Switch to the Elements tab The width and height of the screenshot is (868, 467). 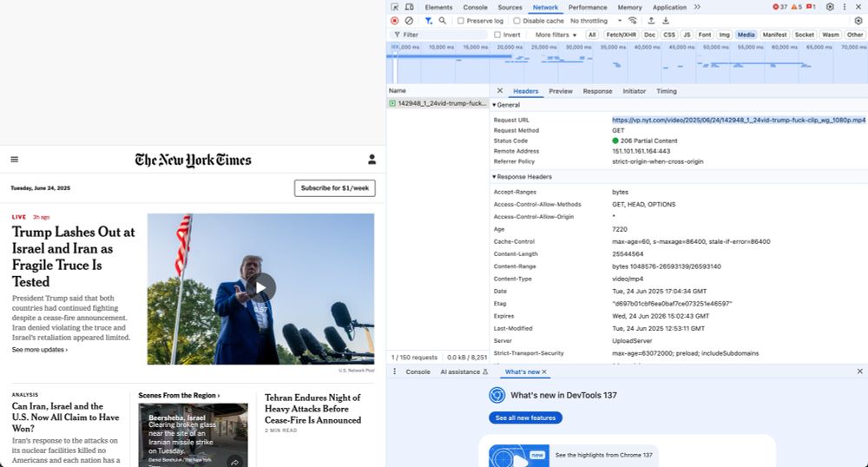438,7
